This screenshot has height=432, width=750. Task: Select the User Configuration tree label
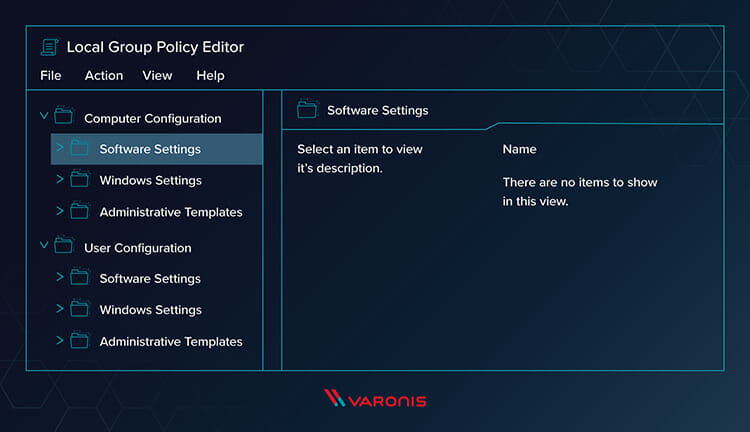(x=138, y=248)
